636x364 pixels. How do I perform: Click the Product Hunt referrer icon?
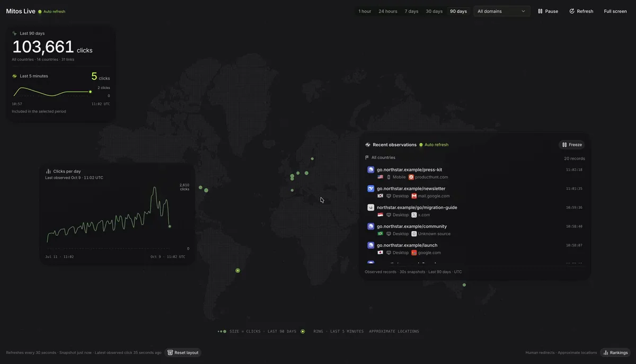tap(411, 177)
